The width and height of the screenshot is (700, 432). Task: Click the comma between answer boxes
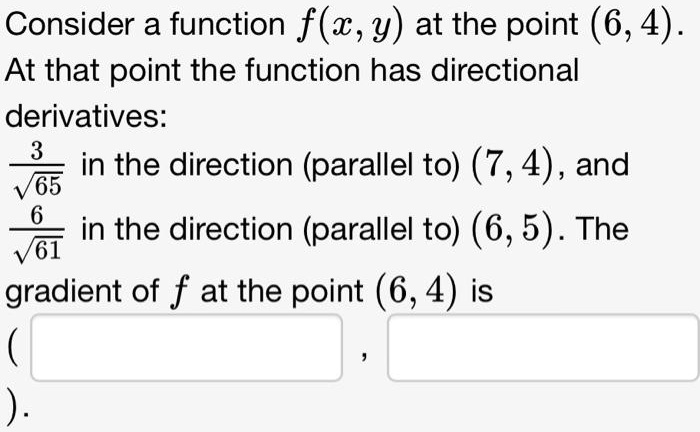coord(365,355)
